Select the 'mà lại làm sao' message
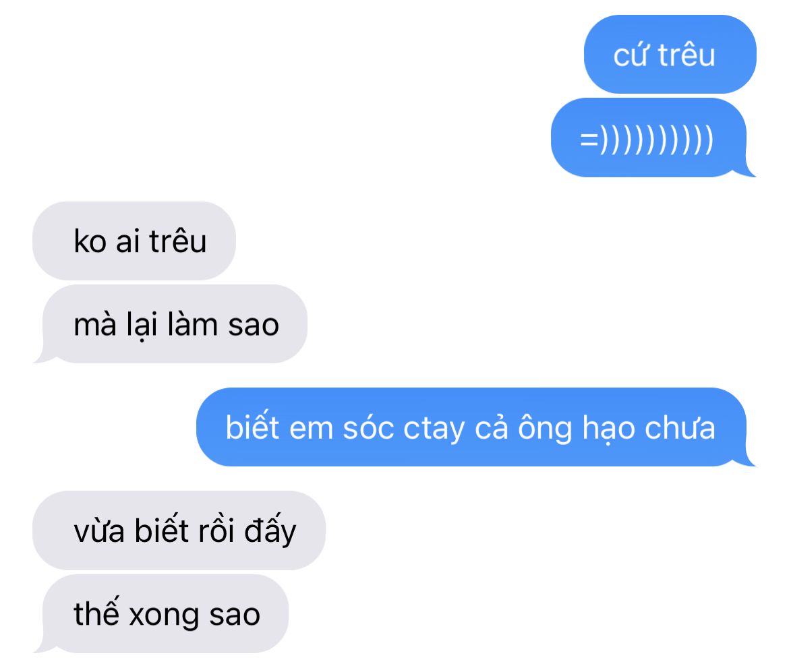The width and height of the screenshot is (789, 672). pos(170,324)
